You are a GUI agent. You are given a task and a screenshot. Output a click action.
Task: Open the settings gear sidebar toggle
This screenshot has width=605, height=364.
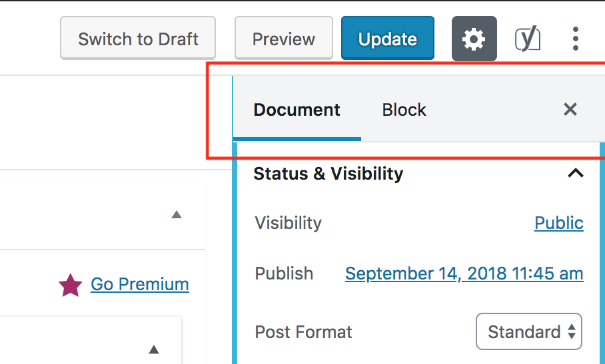(x=474, y=39)
